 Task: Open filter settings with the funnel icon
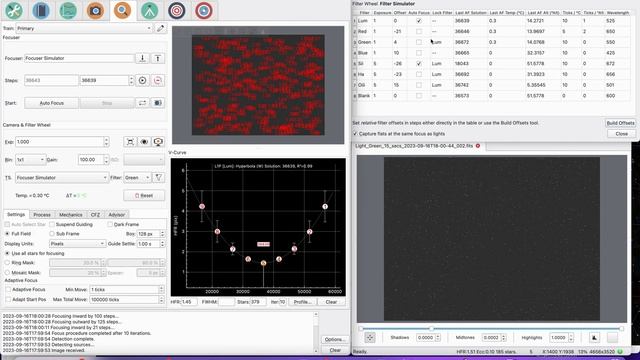(x=158, y=178)
